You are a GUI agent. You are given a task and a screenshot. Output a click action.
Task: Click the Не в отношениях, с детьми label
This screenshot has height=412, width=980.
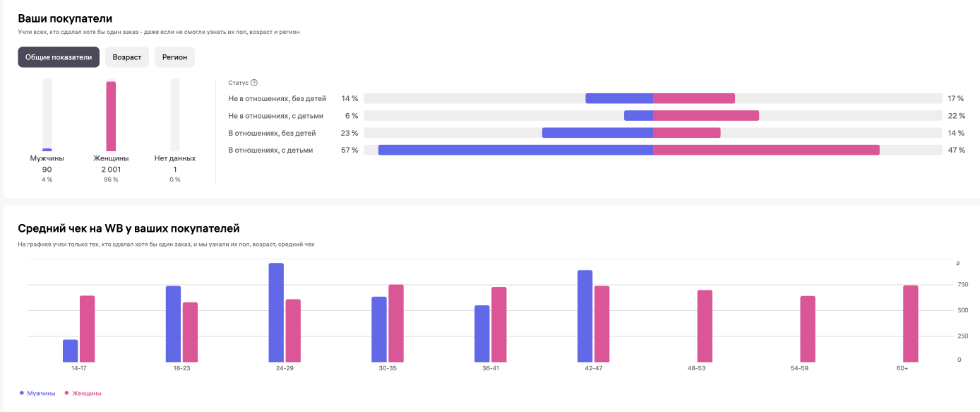point(276,115)
